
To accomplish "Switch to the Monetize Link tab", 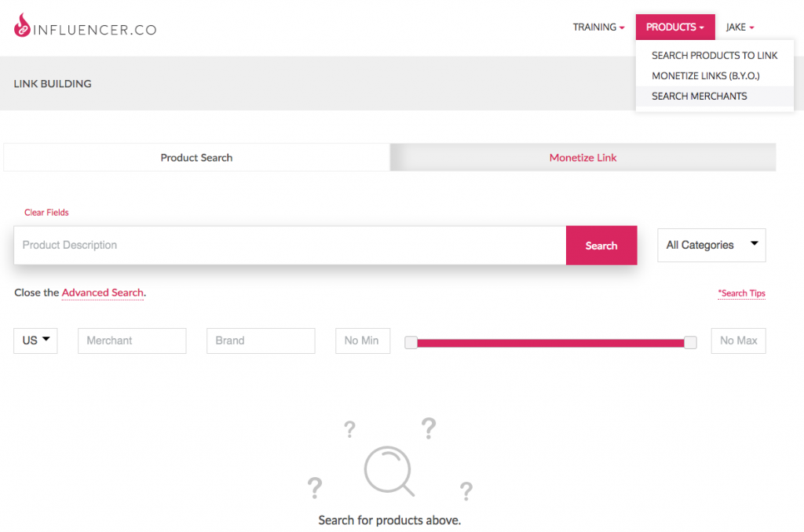I will tap(583, 158).
